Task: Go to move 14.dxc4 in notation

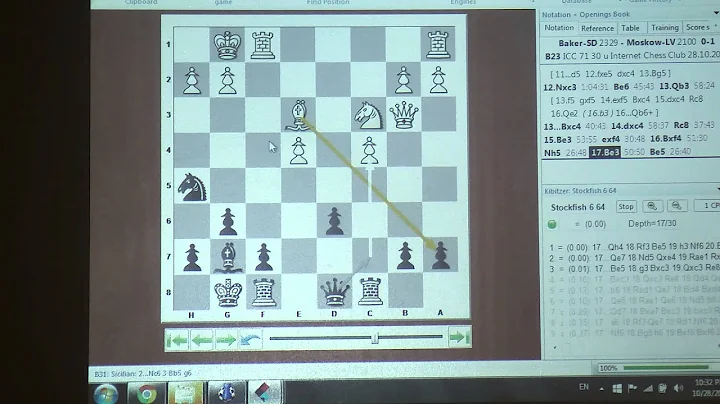Action: [x=627, y=125]
